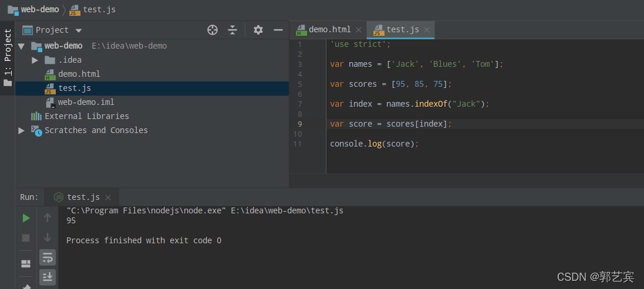Click 'Process finished with exit code 0'
644x289 pixels.
(x=144, y=240)
